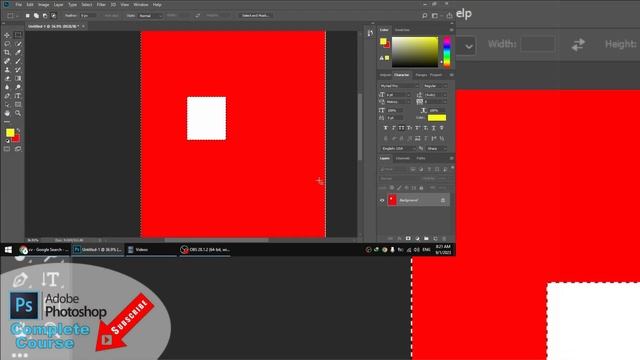
Task: Open the Google Search taskbar item
Action: pyautogui.click(x=44, y=249)
